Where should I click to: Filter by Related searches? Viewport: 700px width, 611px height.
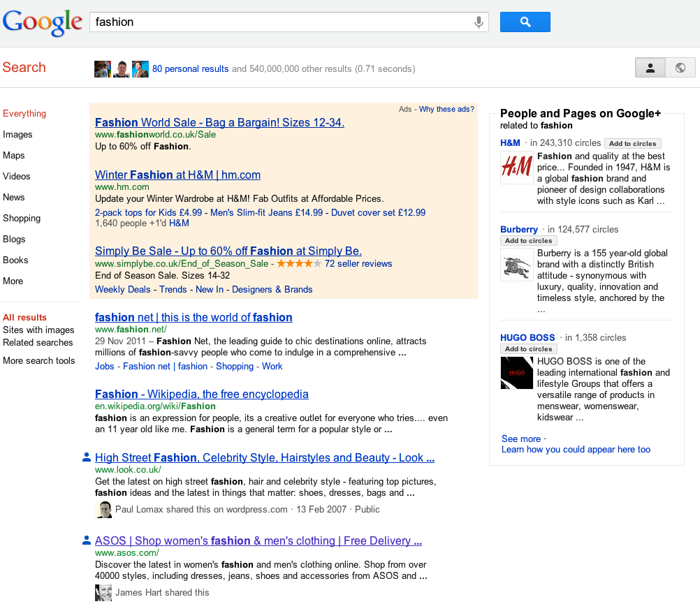(x=38, y=342)
